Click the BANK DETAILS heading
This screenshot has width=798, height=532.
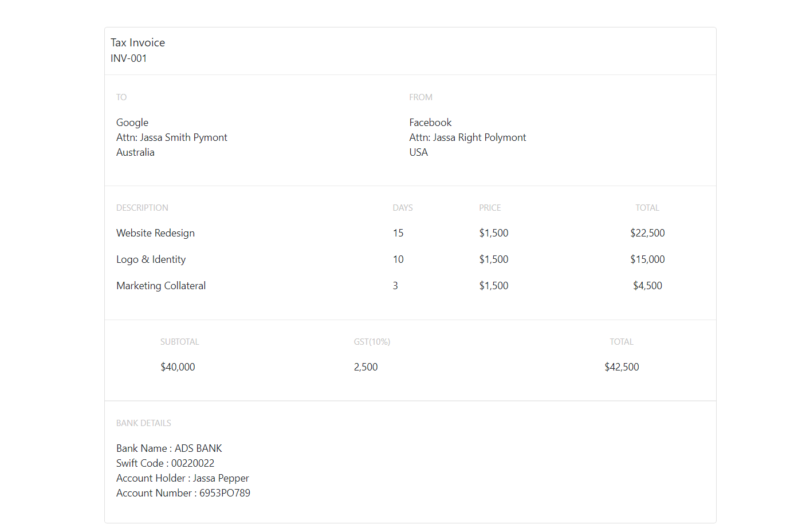tap(143, 423)
